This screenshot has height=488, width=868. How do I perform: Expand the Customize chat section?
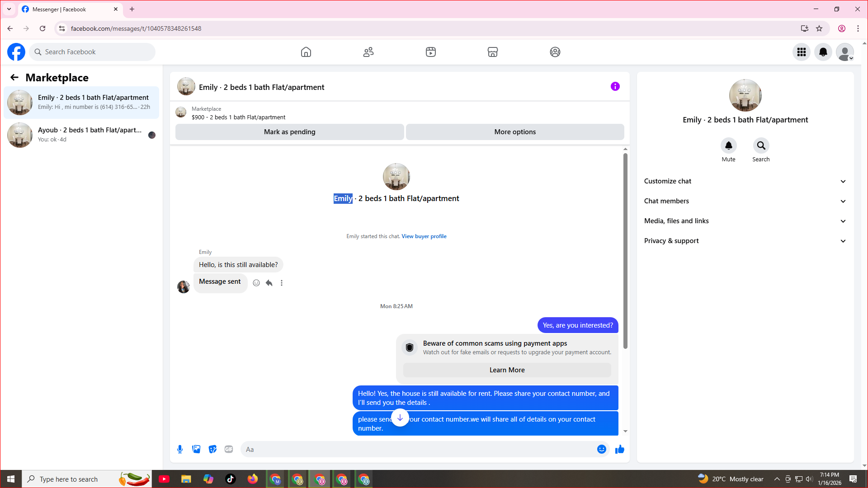click(745, 181)
